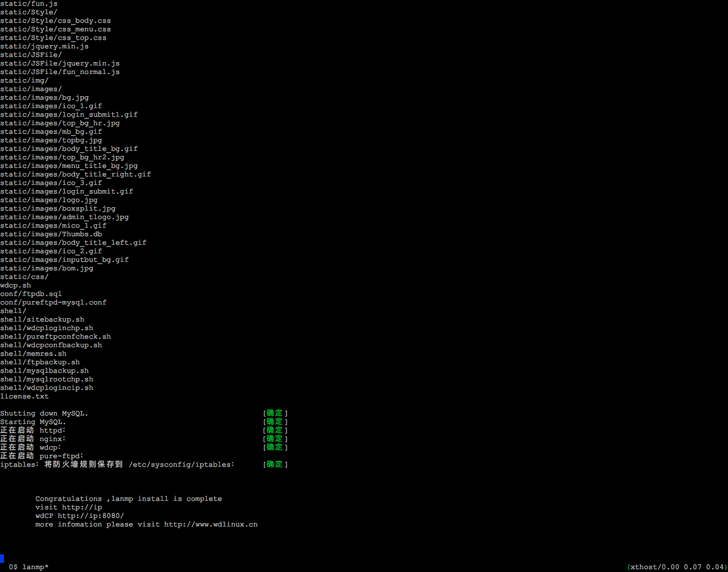Select static/images/inputbut_bg.gif line
728x572 pixels.
tap(64, 260)
